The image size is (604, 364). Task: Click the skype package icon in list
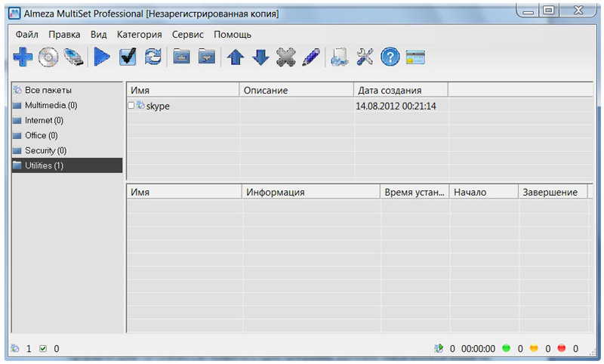[140, 105]
